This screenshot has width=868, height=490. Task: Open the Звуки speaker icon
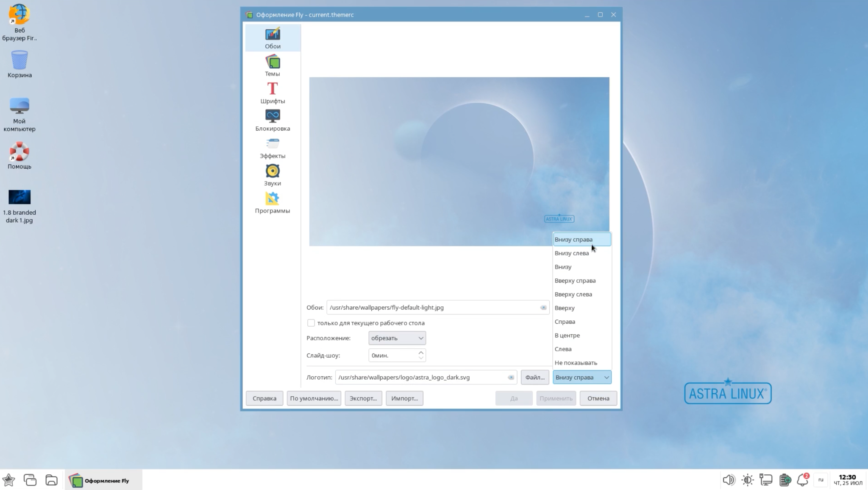tap(273, 171)
